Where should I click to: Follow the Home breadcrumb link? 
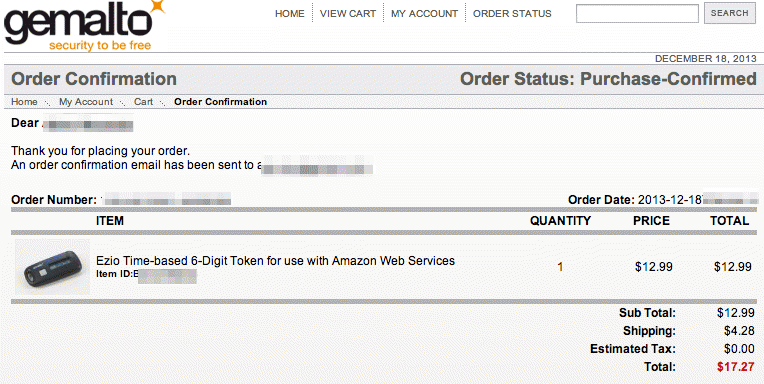point(24,102)
